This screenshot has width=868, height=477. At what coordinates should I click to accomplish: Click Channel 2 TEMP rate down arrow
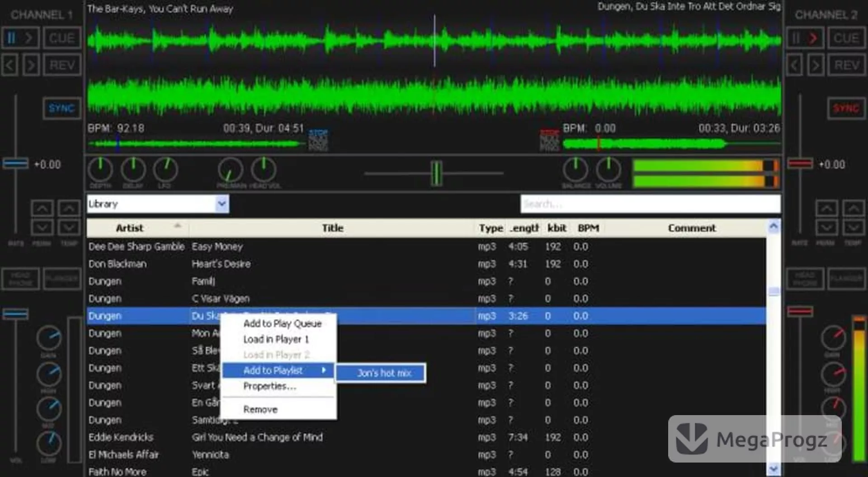coord(854,227)
